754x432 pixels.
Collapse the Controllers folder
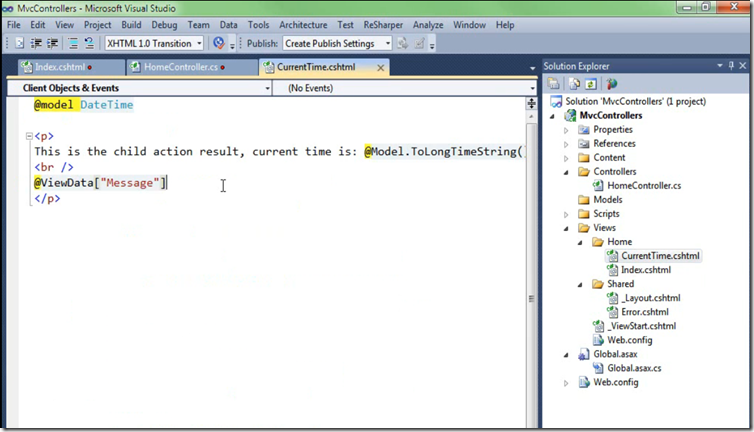[x=566, y=172]
